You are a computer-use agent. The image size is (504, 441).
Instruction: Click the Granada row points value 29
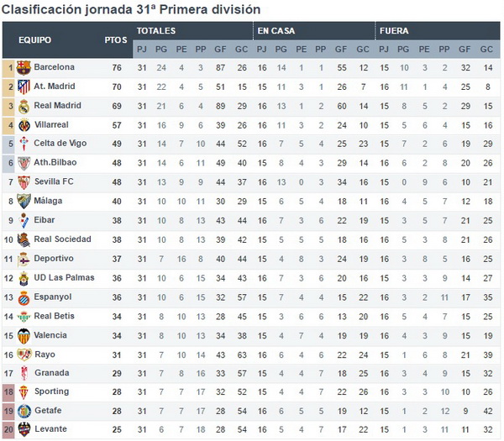[117, 374]
